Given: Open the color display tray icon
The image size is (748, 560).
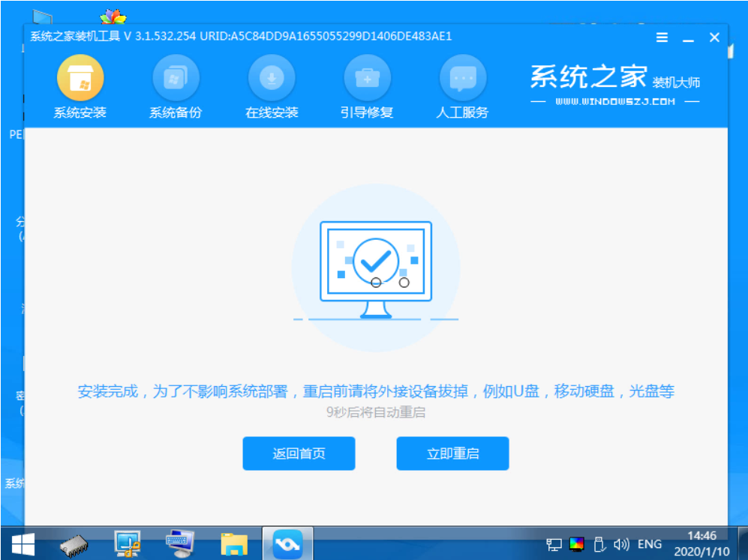Looking at the screenshot, I should click(x=575, y=543).
